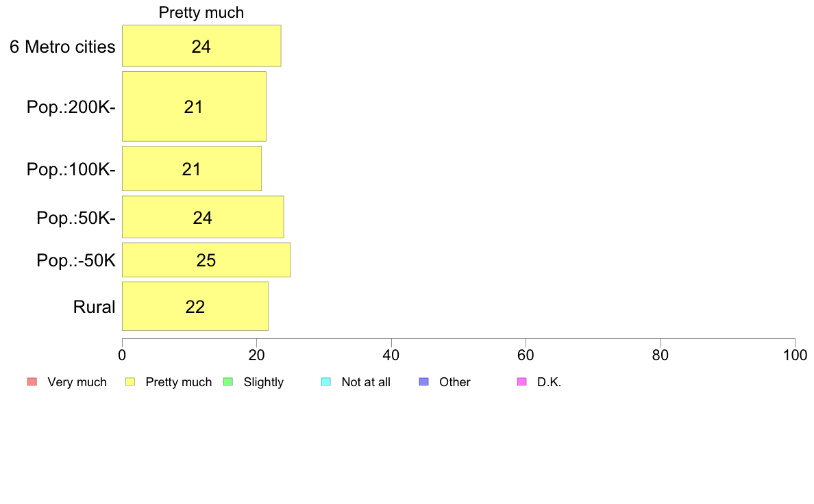Click the red Very much legend swatch
This screenshot has width=814, height=504.
pos(32,382)
